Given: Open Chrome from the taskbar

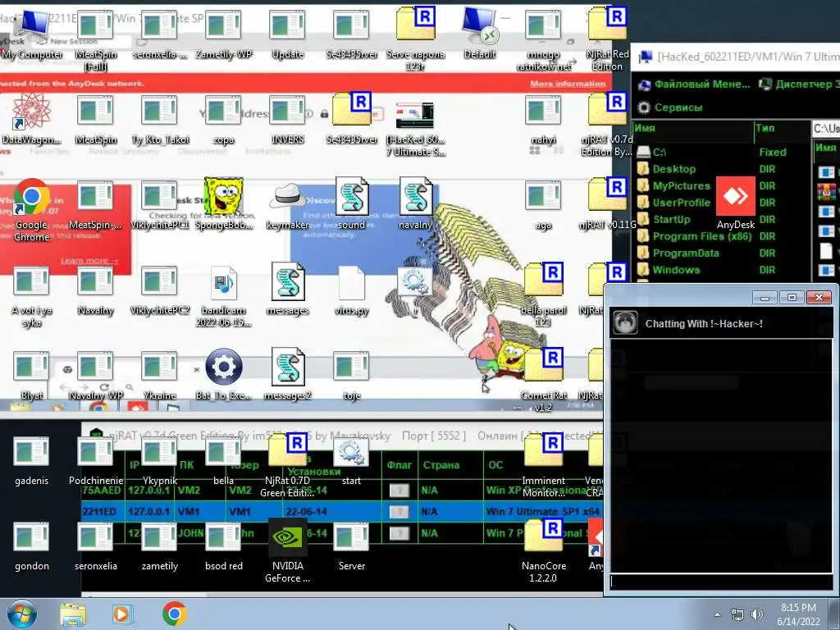Looking at the screenshot, I should (174, 614).
